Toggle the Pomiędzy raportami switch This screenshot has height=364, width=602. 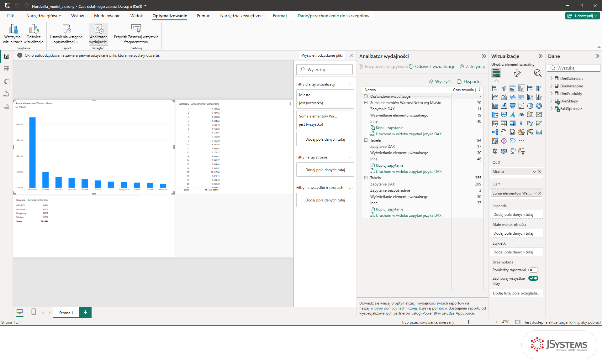coord(533,270)
